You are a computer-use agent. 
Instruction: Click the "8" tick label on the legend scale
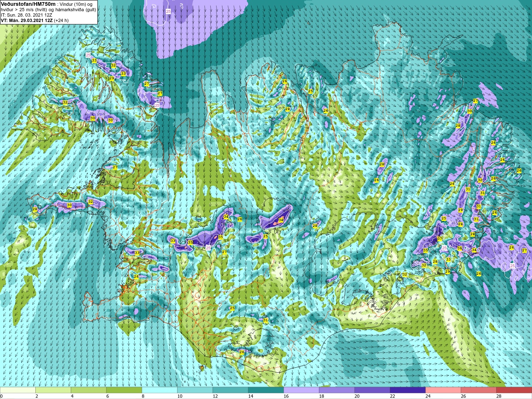coord(143,396)
